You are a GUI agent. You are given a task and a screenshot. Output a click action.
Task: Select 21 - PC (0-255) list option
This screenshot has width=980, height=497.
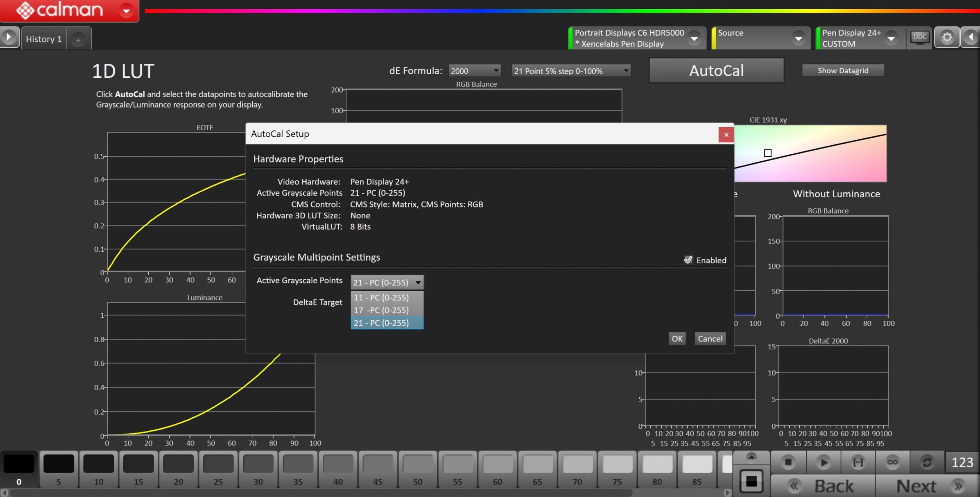click(387, 323)
